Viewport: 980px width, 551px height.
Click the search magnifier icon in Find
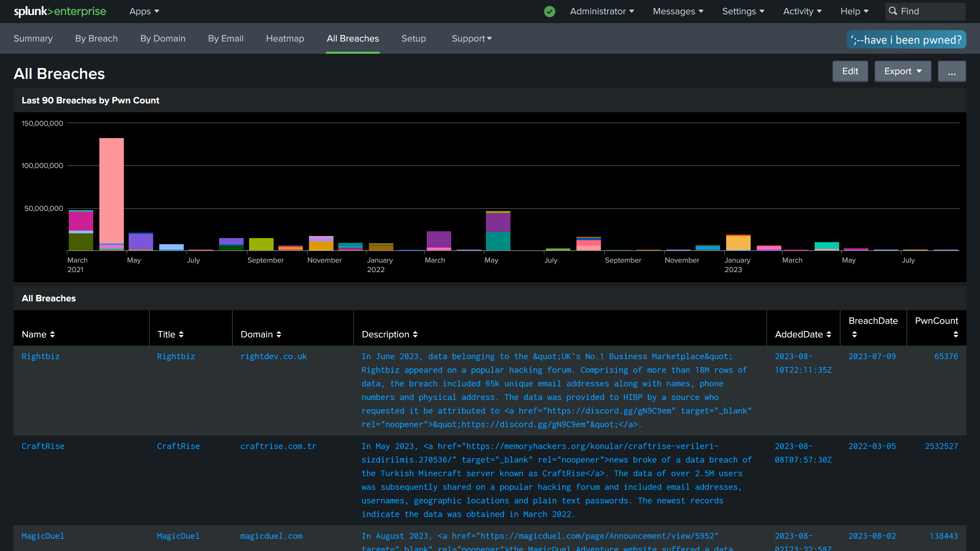point(893,12)
